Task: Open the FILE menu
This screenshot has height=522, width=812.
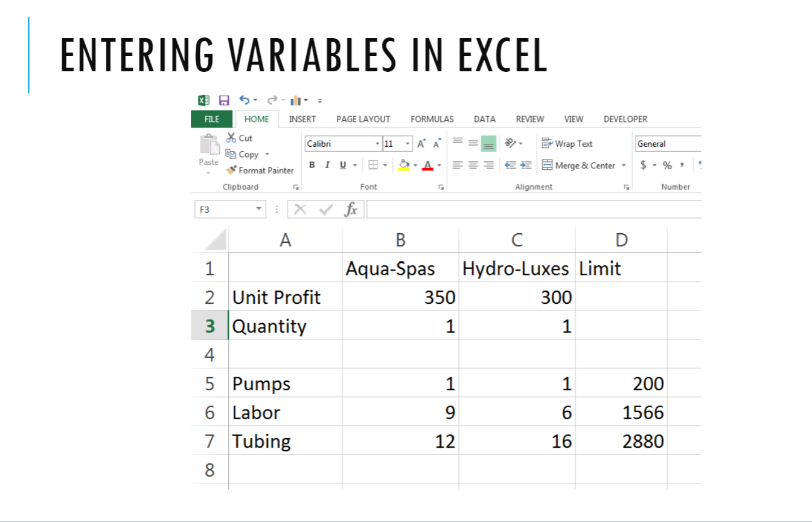Action: pos(211,119)
